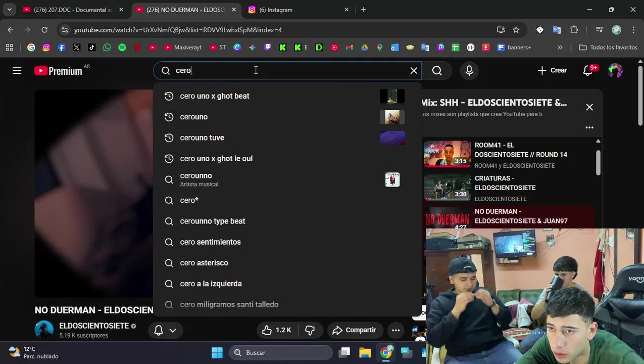644x364 pixels.
Task: Open the Instagram bookmark icon
Action: point(46,48)
